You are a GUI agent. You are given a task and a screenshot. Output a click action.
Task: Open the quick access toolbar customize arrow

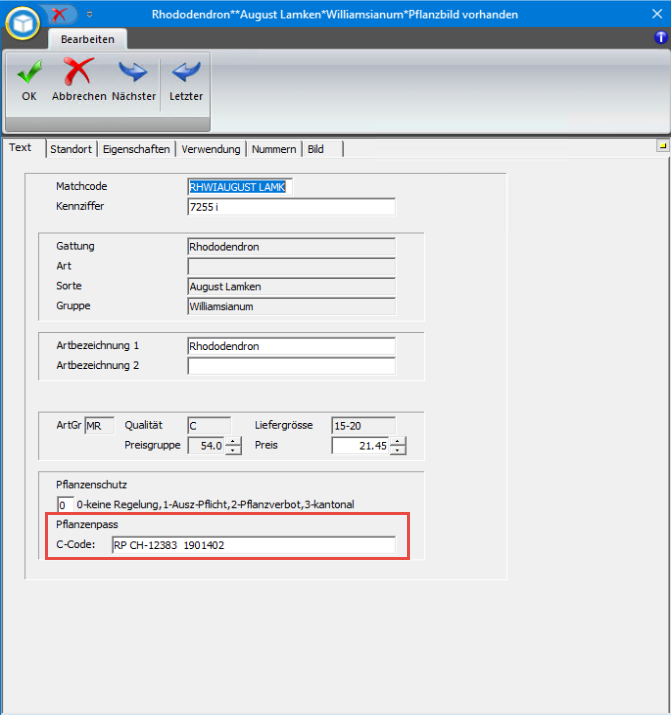click(89, 15)
